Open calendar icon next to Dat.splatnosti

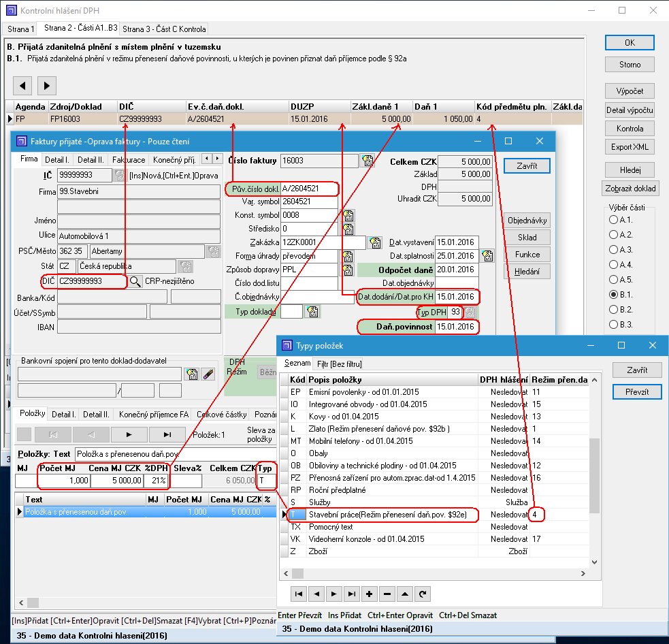[x=487, y=256]
